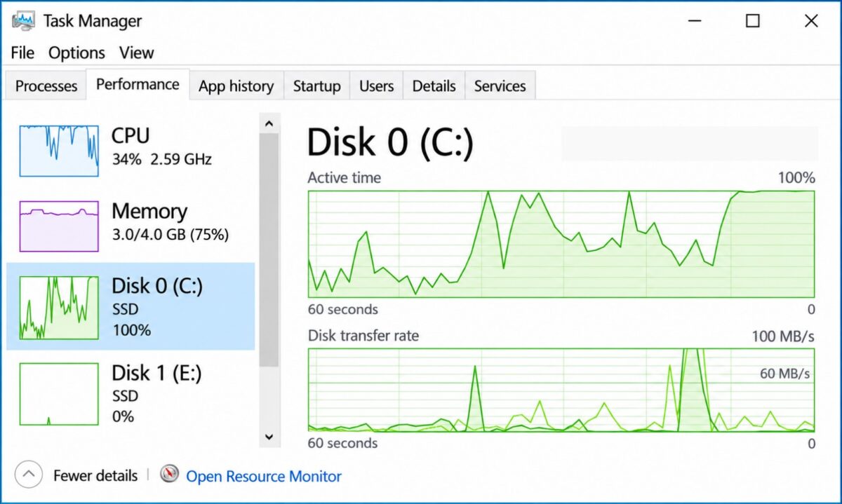The width and height of the screenshot is (842, 504).
Task: Go to the Users tab
Action: click(x=376, y=86)
